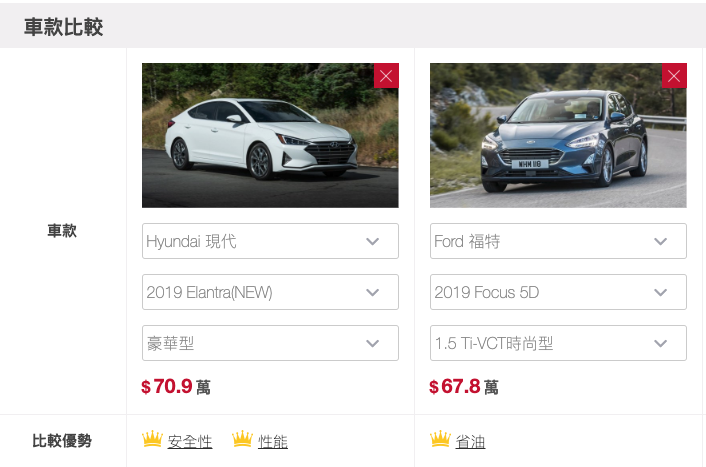Screen dimensions: 706x467
Task: Click the crown icon beside 省油
Action: 440,439
